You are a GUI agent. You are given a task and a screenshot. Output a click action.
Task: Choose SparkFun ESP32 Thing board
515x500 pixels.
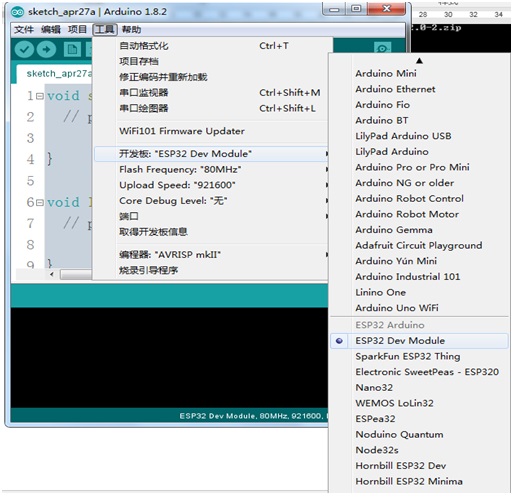coord(407,356)
